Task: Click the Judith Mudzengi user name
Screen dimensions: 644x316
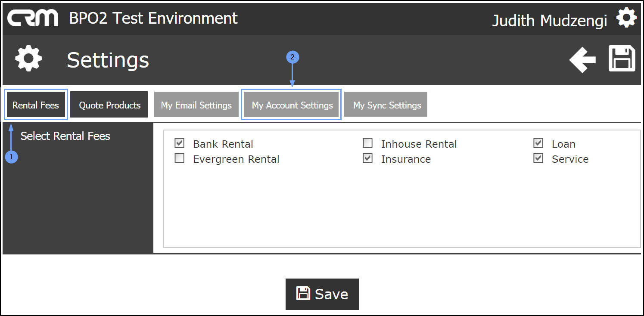Action: 549,20
